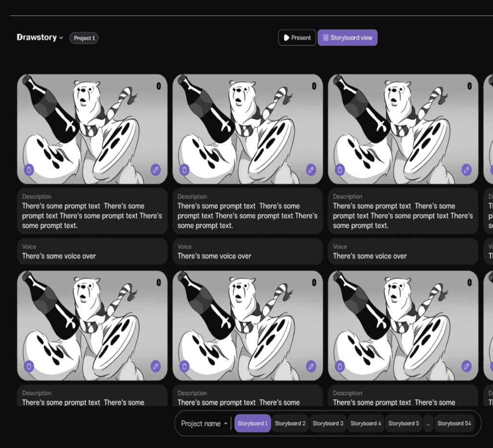Select the Storyboard 1 tab
This screenshot has width=493, height=448.
253,423
